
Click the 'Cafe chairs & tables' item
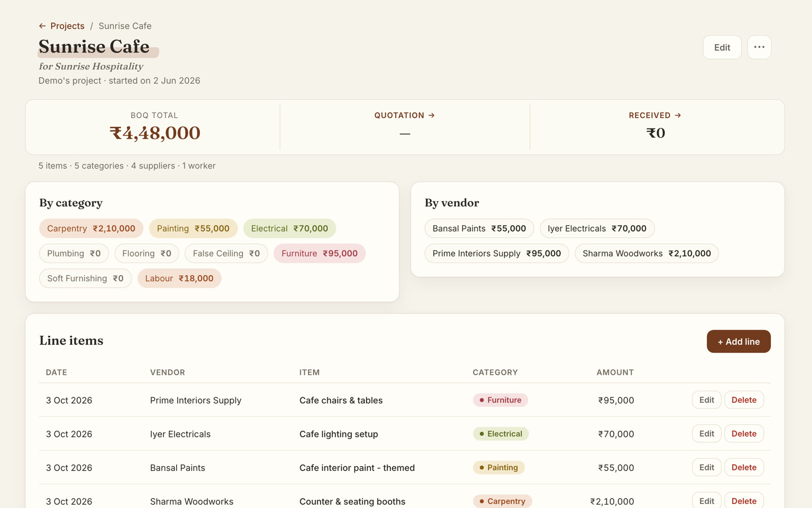(x=341, y=400)
